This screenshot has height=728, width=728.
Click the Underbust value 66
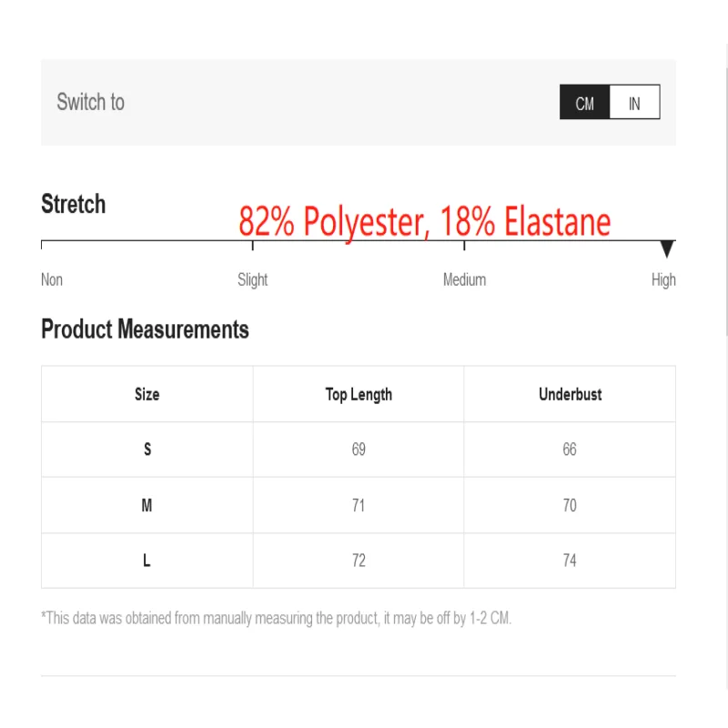[x=570, y=450]
